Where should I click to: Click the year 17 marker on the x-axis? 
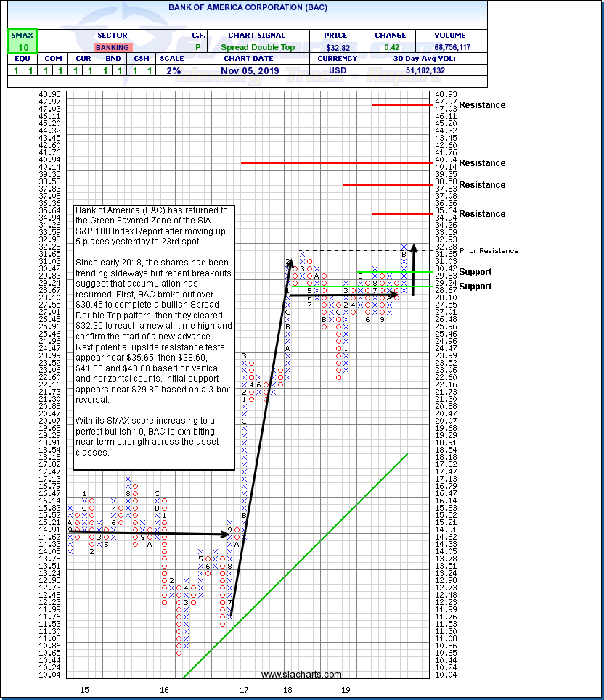point(245,690)
